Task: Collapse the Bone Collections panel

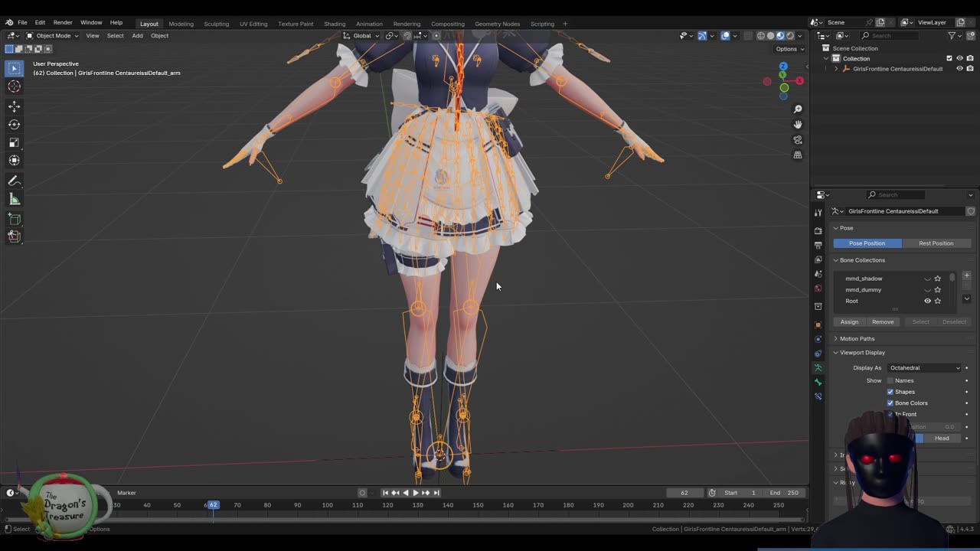Action: pyautogui.click(x=862, y=260)
